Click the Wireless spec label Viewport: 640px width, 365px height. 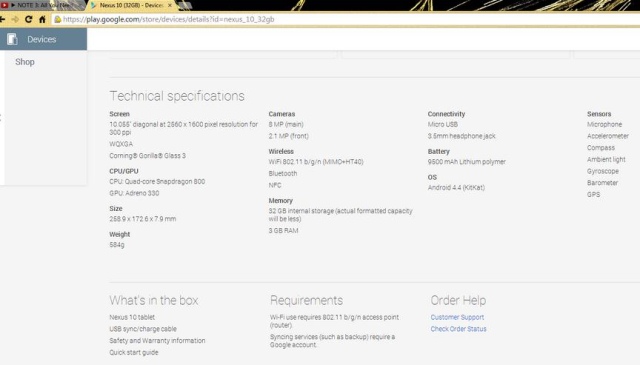(x=281, y=151)
